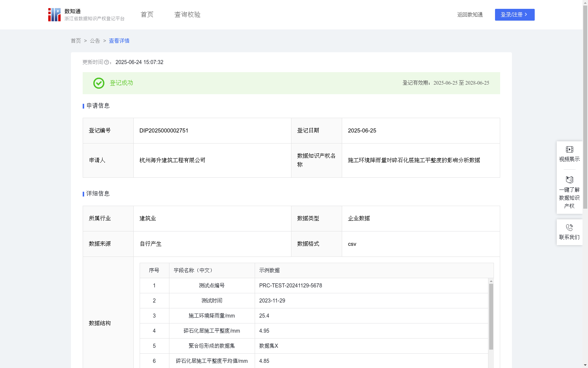The image size is (588, 368).
Task: Click the 测试点编号 field row
Action: (x=314, y=286)
